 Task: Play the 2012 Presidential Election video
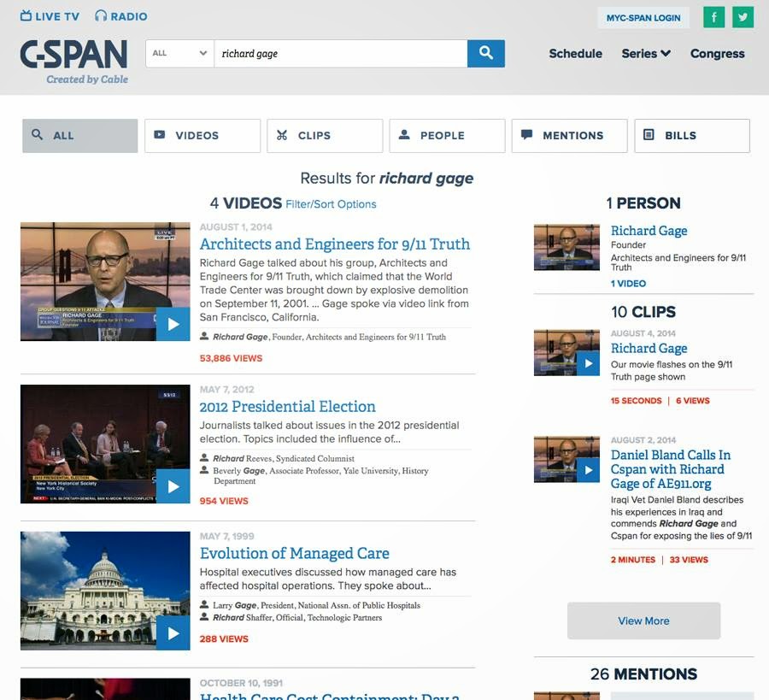(173, 486)
